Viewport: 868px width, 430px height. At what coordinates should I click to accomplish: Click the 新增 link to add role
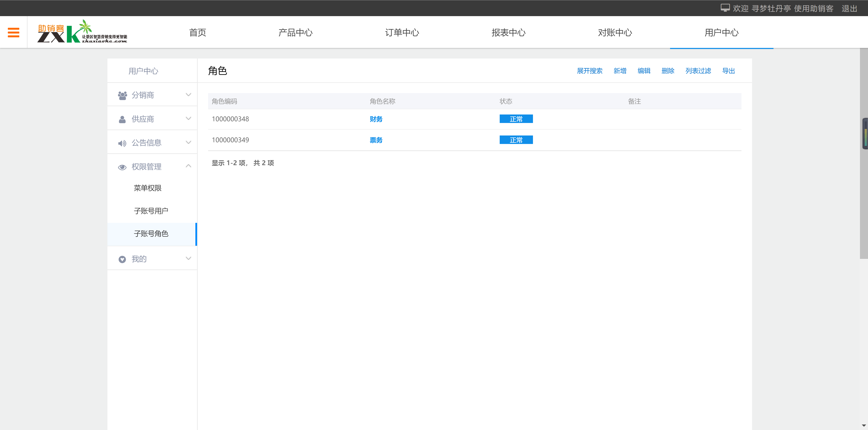pos(620,71)
